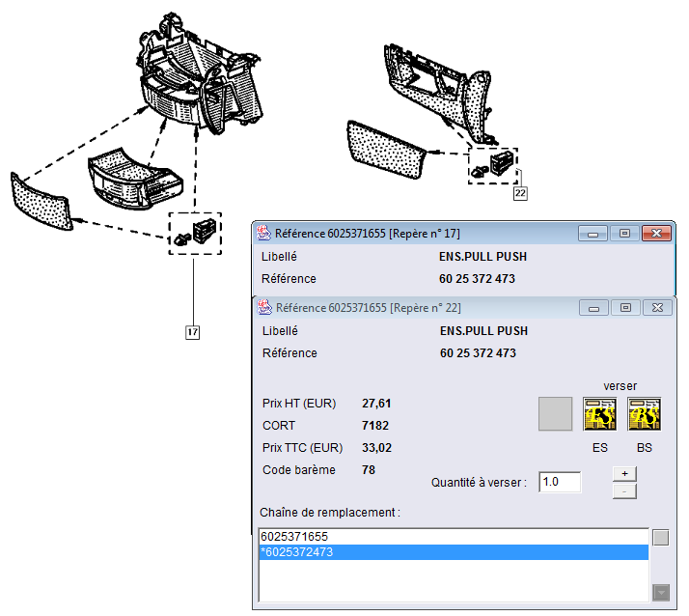
Task: Increase quantity with the plus button
Action: tap(623, 473)
